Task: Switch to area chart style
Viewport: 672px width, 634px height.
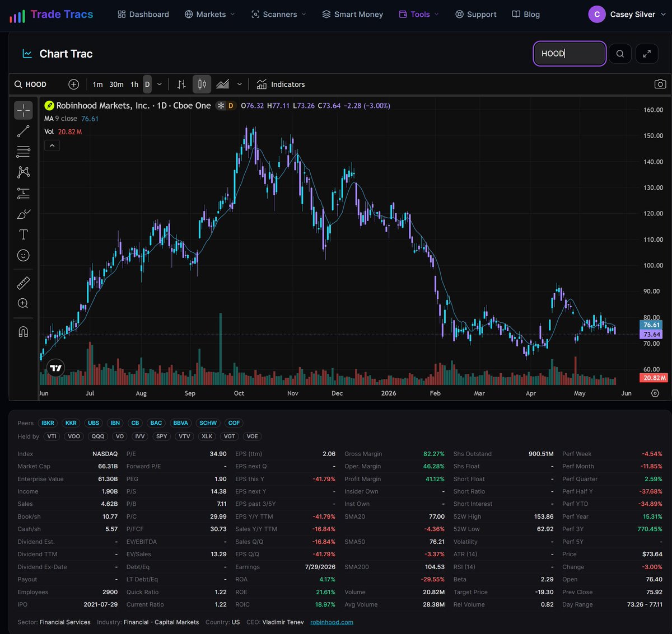Action: [x=223, y=84]
